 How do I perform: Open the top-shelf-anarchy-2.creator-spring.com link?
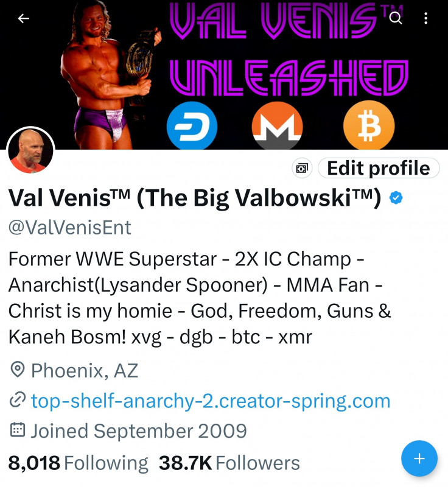211,401
